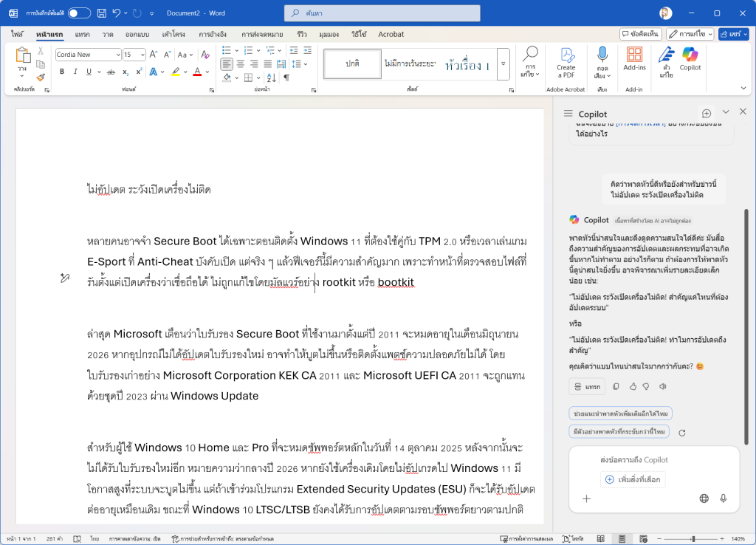Undo the last action
The width and height of the screenshot is (756, 545).
pos(116,13)
